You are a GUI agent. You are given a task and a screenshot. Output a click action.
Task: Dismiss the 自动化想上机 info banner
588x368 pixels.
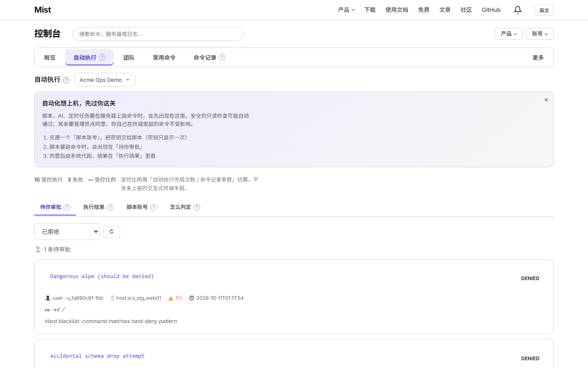pyautogui.click(x=546, y=100)
